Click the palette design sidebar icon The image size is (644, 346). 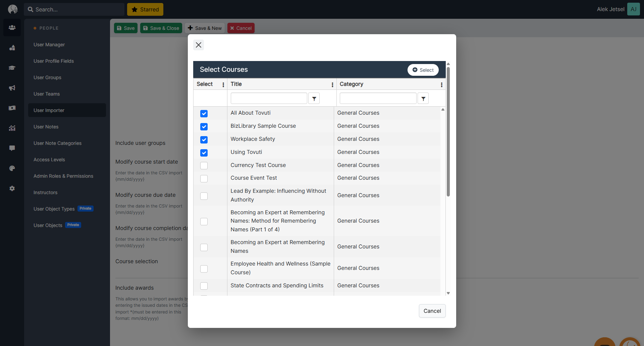tap(12, 168)
